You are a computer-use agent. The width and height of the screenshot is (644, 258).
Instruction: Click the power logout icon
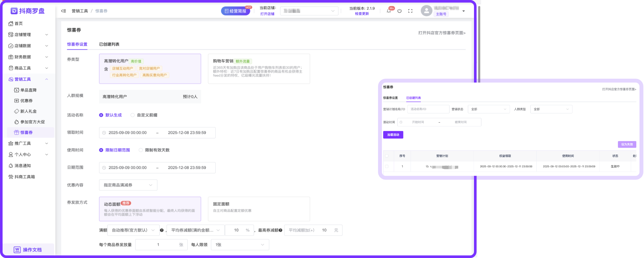(x=399, y=11)
